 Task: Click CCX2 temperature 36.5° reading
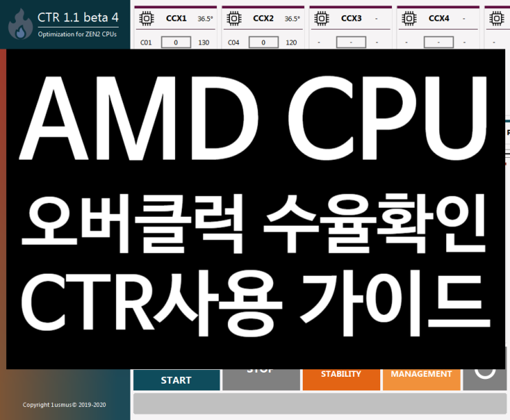coord(292,19)
